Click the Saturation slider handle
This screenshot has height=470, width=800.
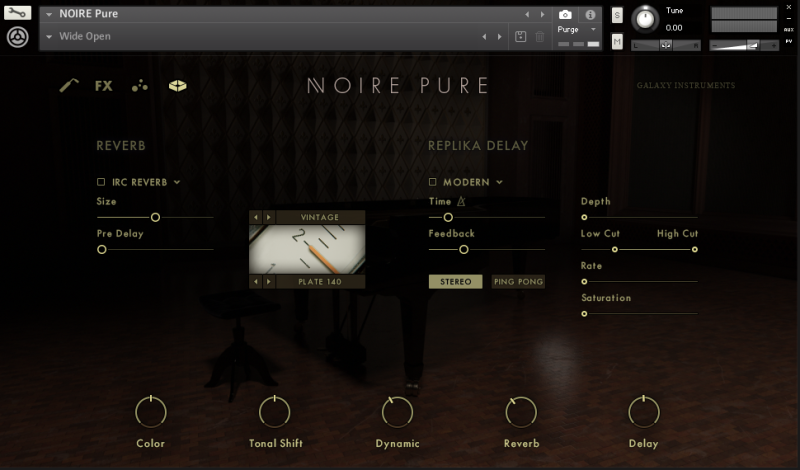click(x=584, y=314)
